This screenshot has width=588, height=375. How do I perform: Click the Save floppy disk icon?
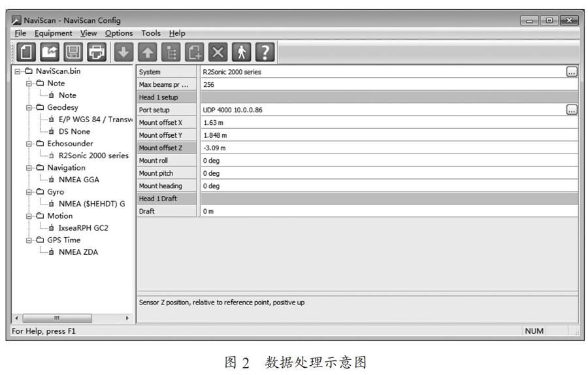[x=73, y=52]
